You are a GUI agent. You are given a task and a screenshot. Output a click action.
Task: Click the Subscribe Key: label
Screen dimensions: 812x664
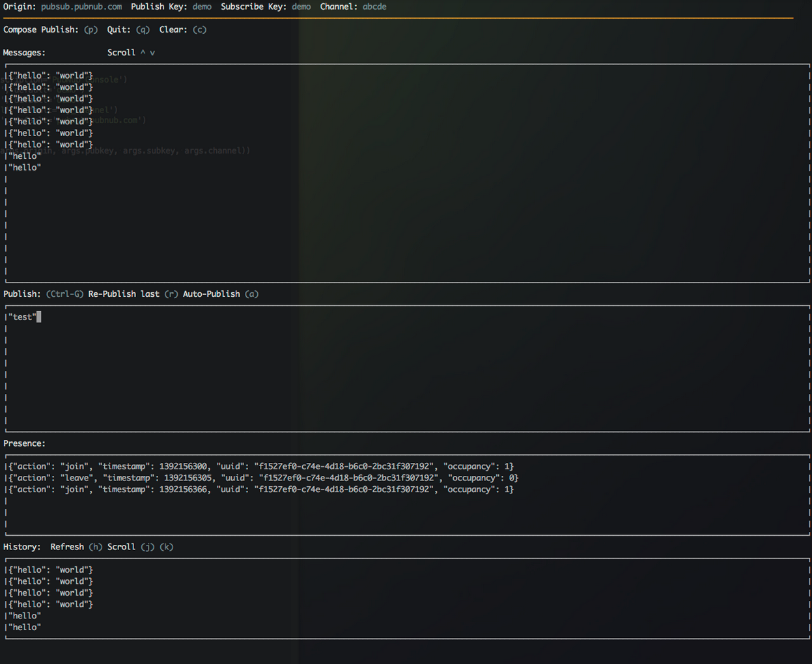pos(254,7)
